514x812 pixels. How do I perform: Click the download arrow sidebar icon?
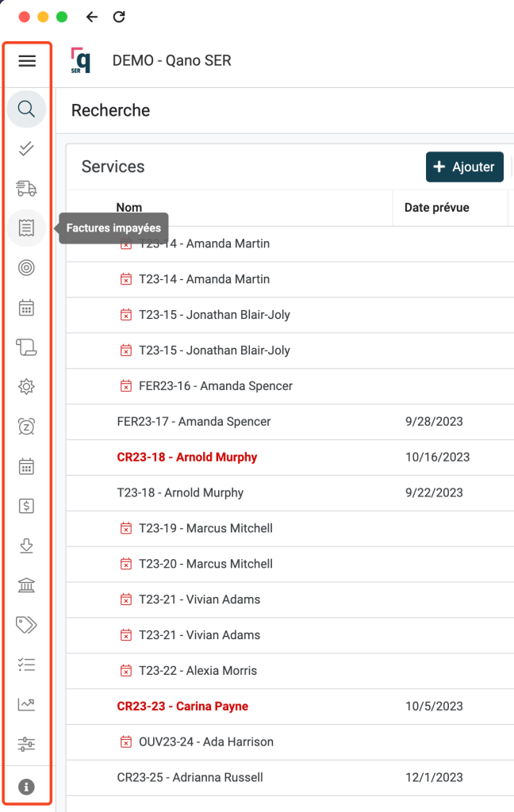[x=26, y=546]
